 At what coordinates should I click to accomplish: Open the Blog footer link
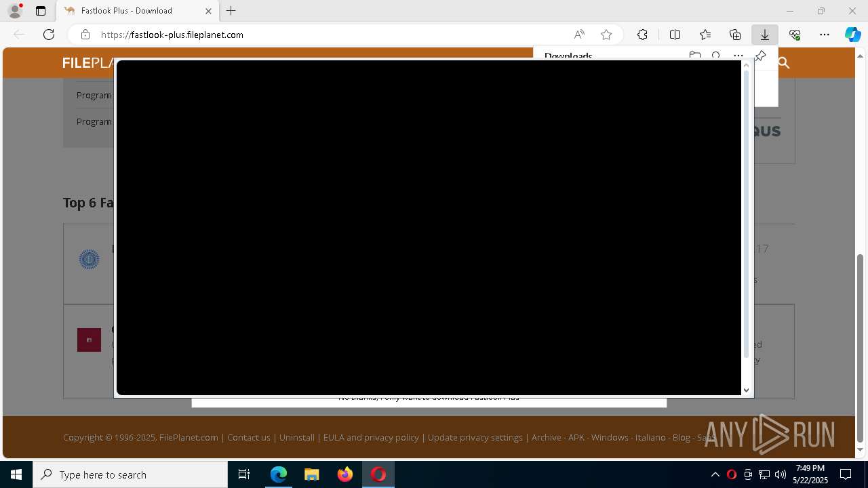point(681,437)
